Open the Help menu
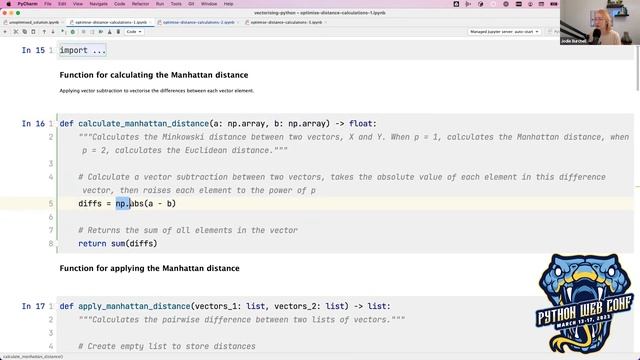This screenshot has height=360, width=640. pos(229,4)
